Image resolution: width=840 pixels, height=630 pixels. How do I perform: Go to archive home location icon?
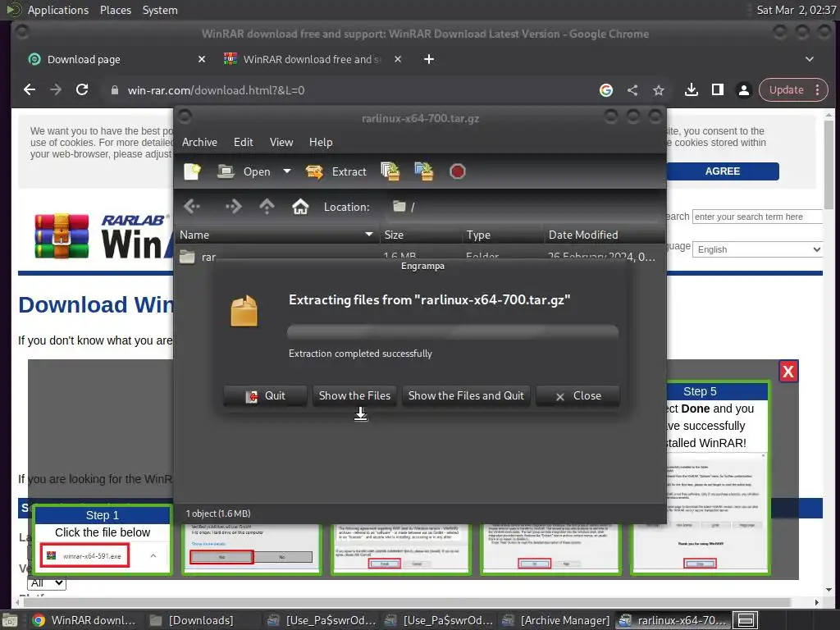coord(300,206)
